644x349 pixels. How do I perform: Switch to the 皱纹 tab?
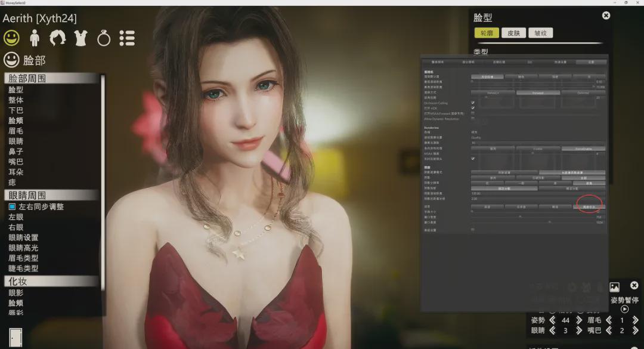[x=540, y=33]
